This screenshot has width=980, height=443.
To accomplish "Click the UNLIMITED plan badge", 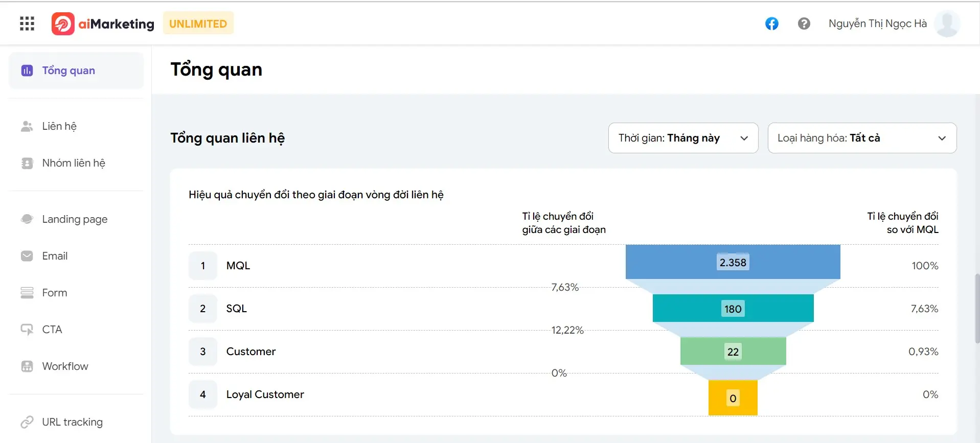I will click(198, 24).
